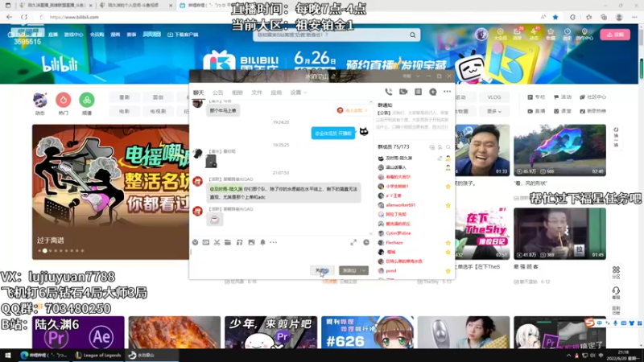Expand the QQ 设置 settings dropdown tab
This screenshot has height=362, width=644.
point(299,93)
